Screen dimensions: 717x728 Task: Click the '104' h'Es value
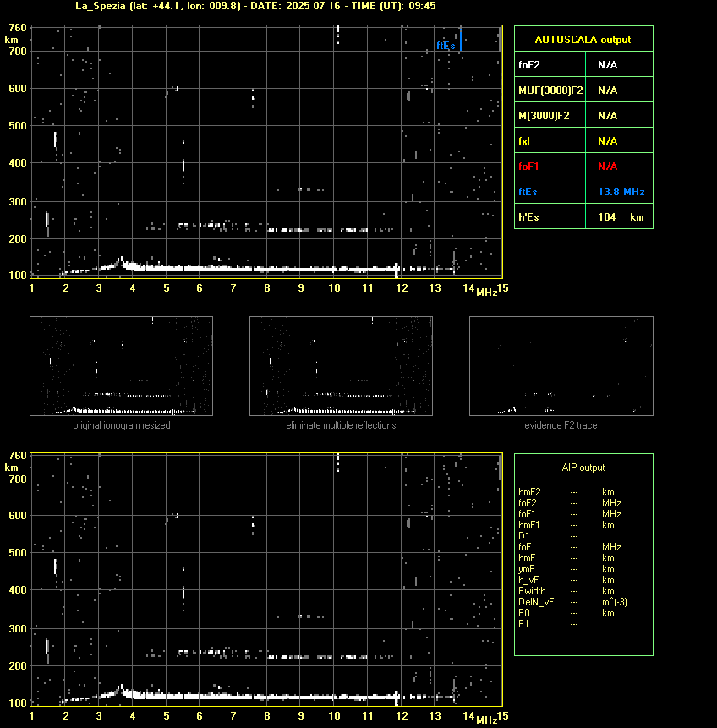coord(606,216)
